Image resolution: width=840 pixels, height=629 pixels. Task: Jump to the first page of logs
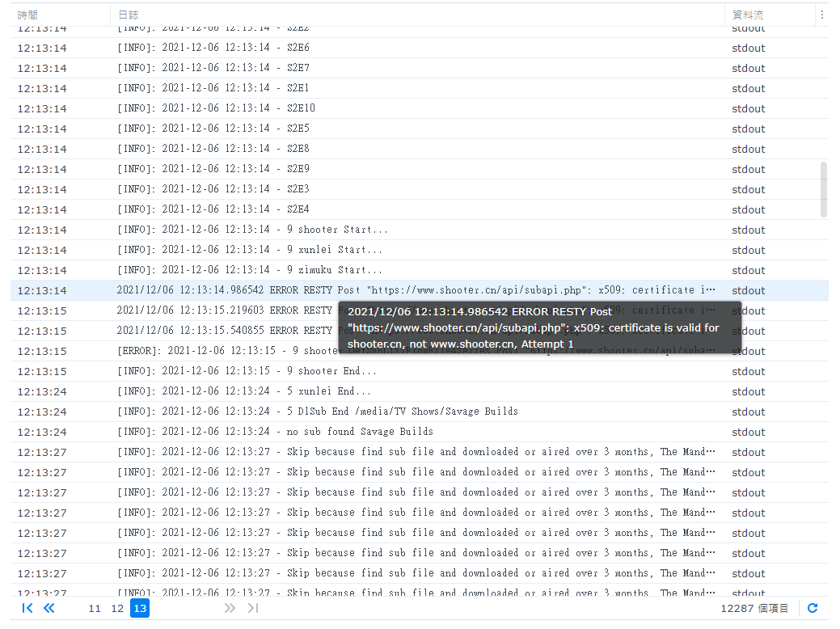(27, 608)
